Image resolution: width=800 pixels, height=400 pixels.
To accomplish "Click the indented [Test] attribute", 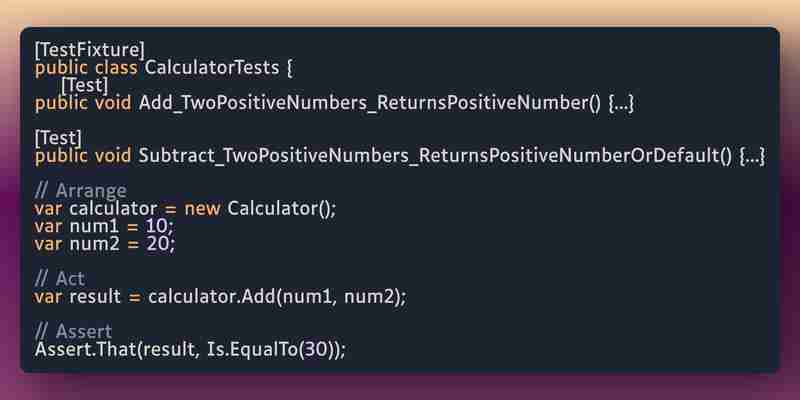I will (84, 85).
